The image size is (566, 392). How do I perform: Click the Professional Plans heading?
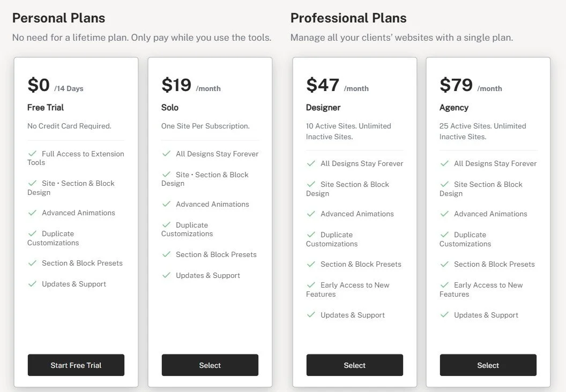pos(348,18)
